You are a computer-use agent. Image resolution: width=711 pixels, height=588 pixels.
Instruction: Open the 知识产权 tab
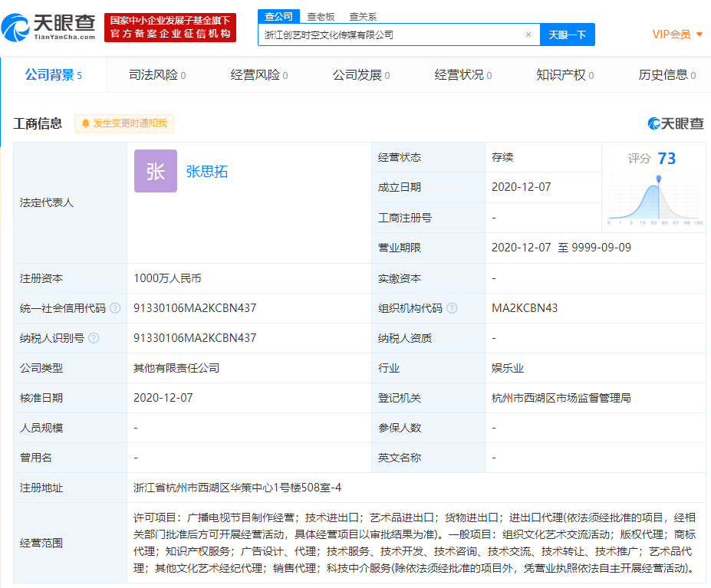tap(565, 75)
